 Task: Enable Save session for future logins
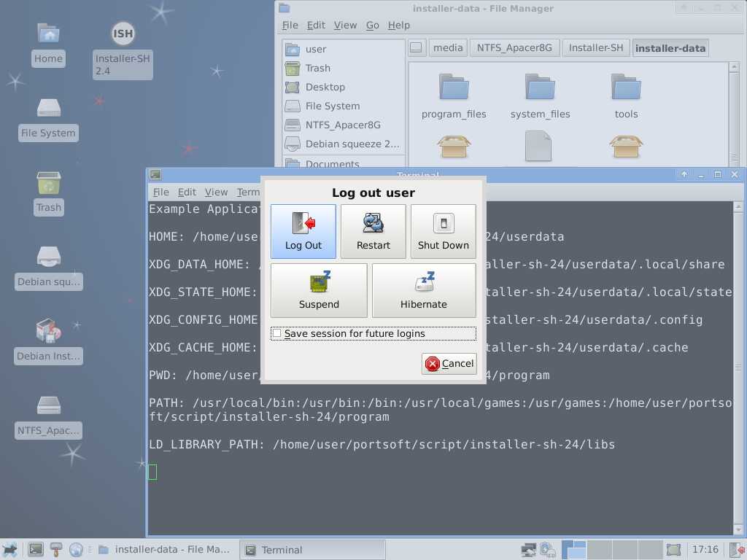point(373,333)
